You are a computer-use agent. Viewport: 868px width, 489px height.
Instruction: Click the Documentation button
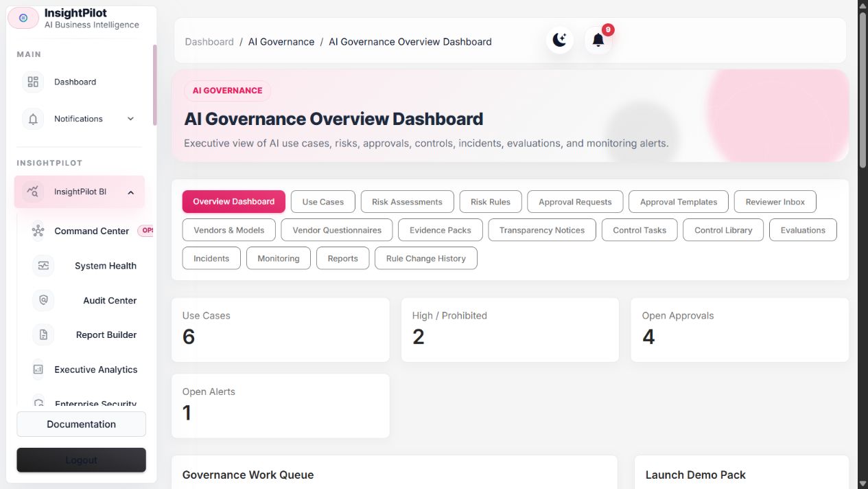tap(81, 424)
